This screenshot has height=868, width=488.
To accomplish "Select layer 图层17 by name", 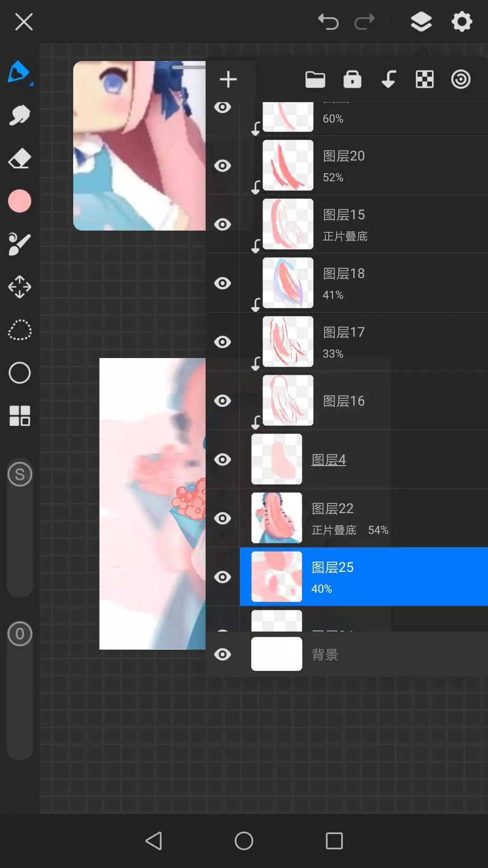I will (x=344, y=332).
